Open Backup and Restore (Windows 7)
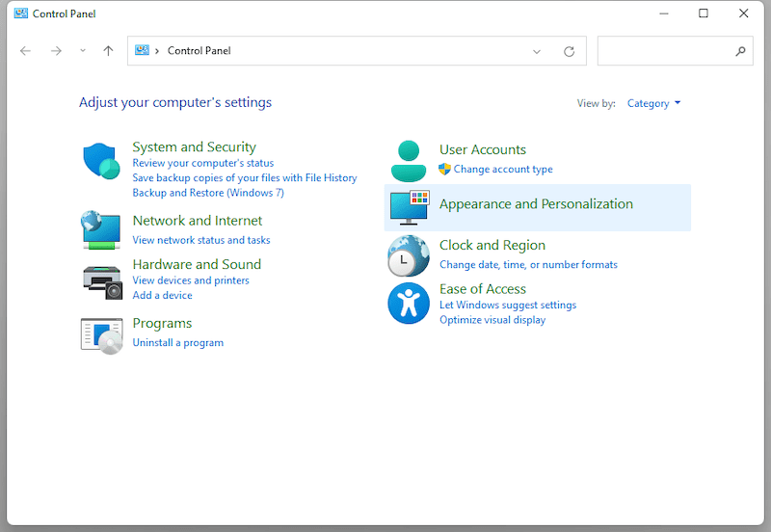The width and height of the screenshot is (771, 532). [208, 193]
